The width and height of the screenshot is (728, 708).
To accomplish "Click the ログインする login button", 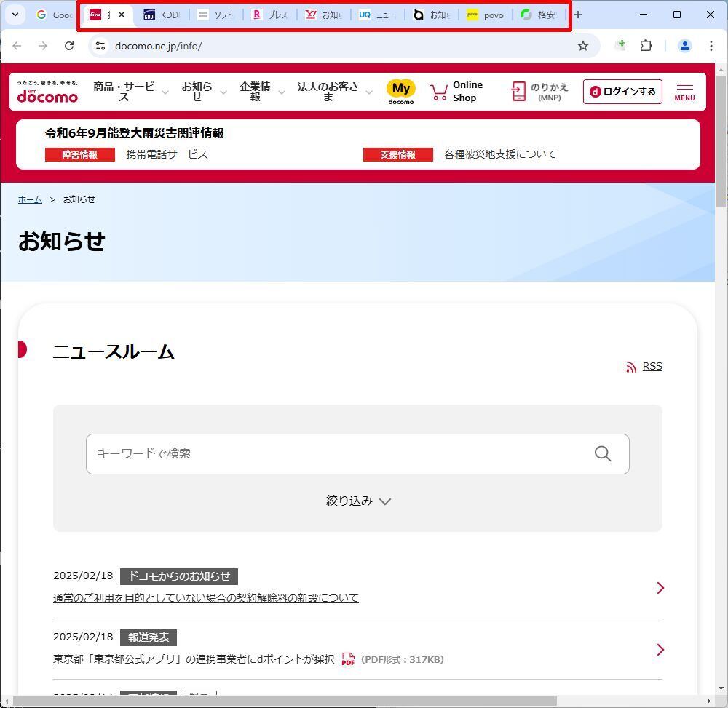I will pyautogui.click(x=622, y=92).
